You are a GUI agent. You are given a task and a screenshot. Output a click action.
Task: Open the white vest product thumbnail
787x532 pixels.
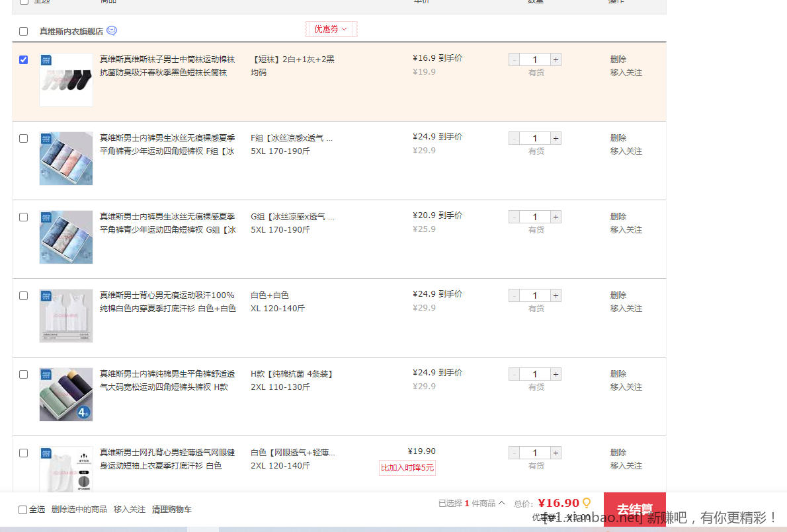pos(66,316)
